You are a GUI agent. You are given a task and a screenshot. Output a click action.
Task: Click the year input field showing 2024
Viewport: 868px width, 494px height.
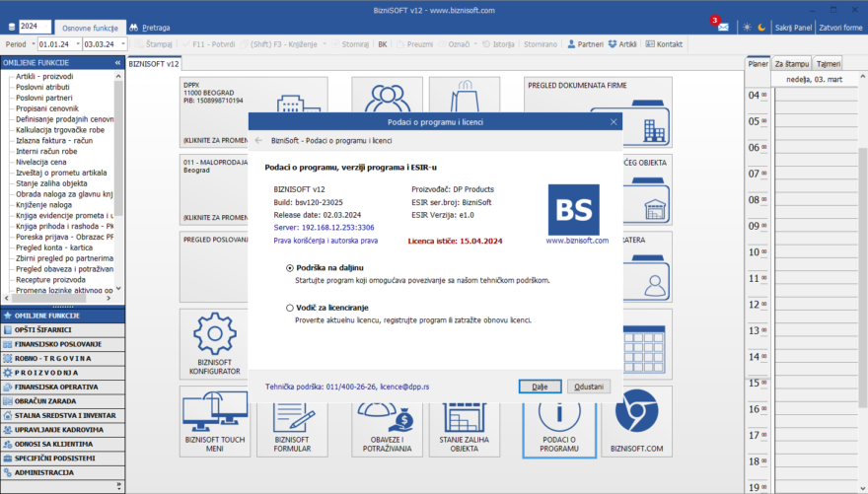point(35,27)
